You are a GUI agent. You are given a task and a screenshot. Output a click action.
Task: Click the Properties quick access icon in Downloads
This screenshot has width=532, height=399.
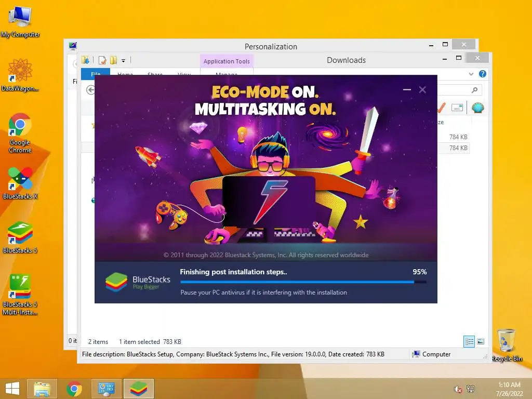click(x=102, y=60)
